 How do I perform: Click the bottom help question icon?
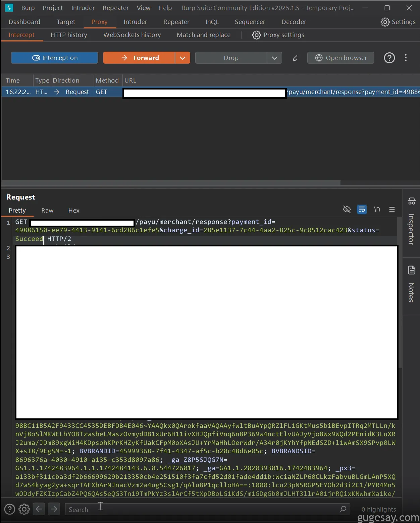9,509
